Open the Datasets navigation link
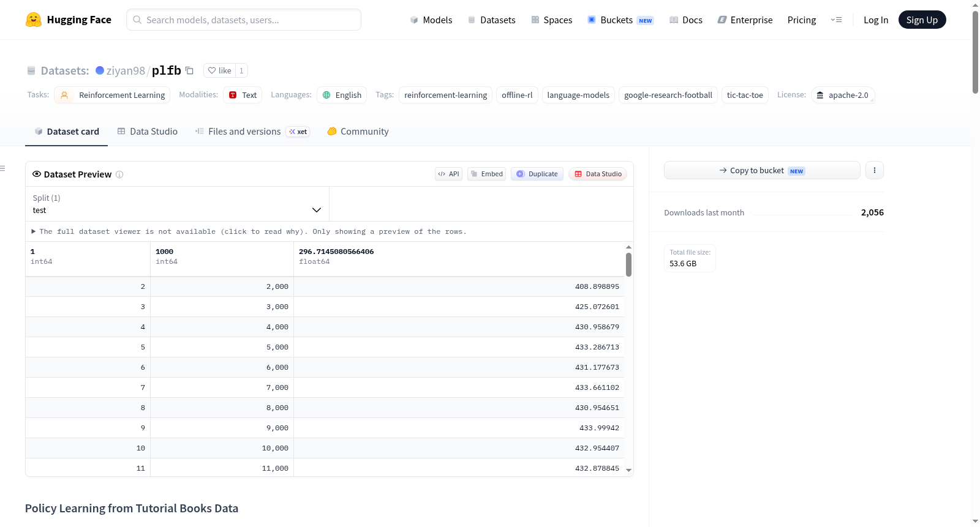Screen dimensions: 980x527 coord(491,20)
